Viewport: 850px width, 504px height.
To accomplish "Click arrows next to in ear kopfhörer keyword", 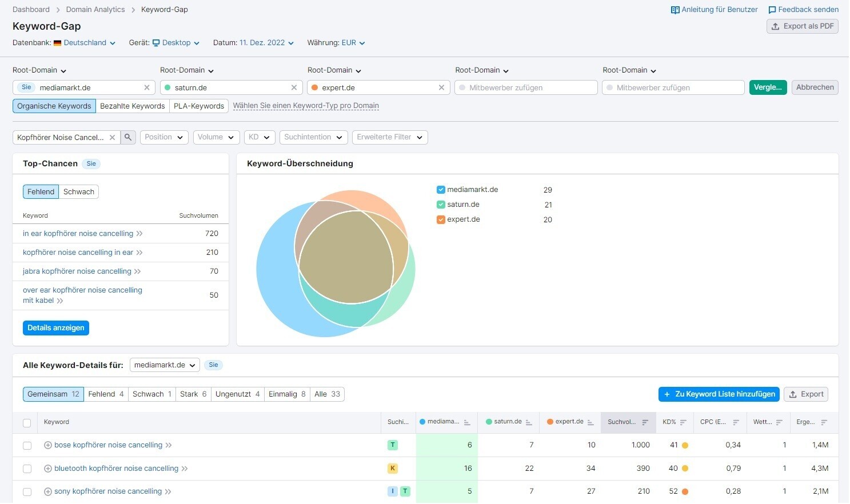I will coord(139,234).
